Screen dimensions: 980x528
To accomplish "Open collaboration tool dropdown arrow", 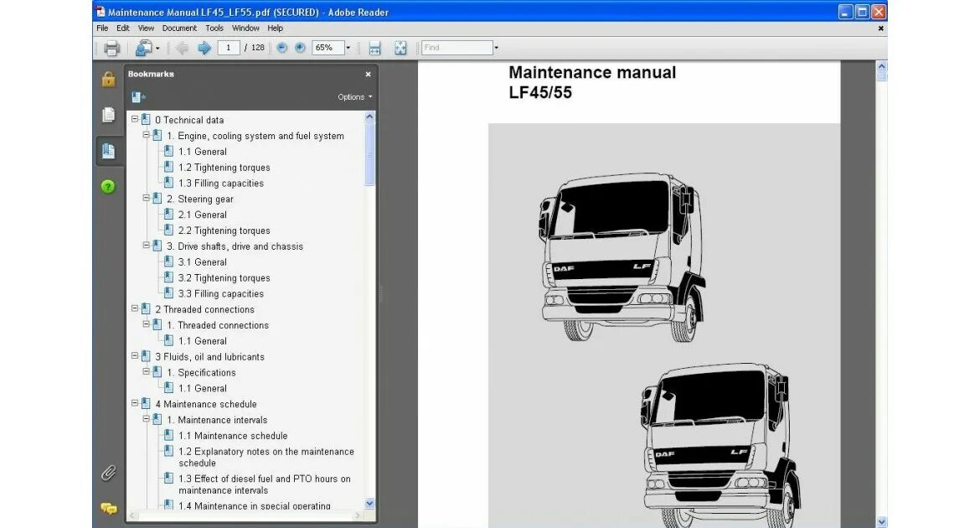I will 157,48.
